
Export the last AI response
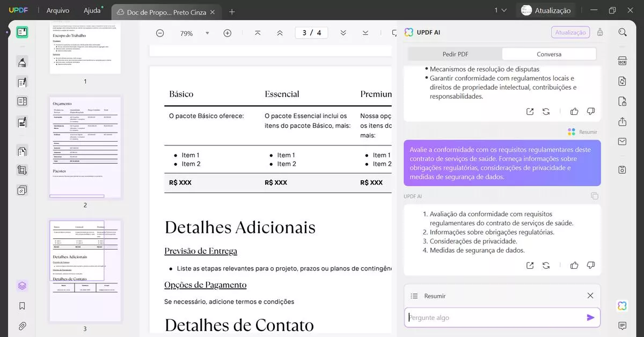(x=530, y=265)
